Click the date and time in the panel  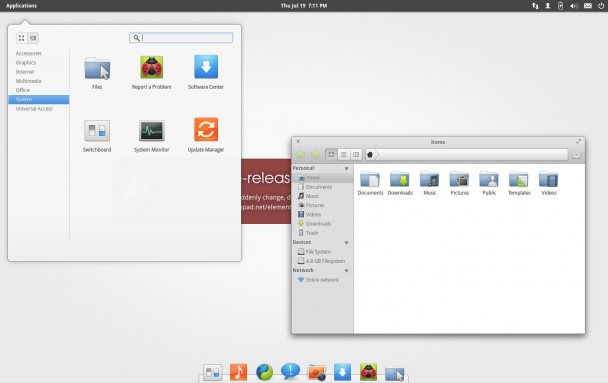point(304,6)
